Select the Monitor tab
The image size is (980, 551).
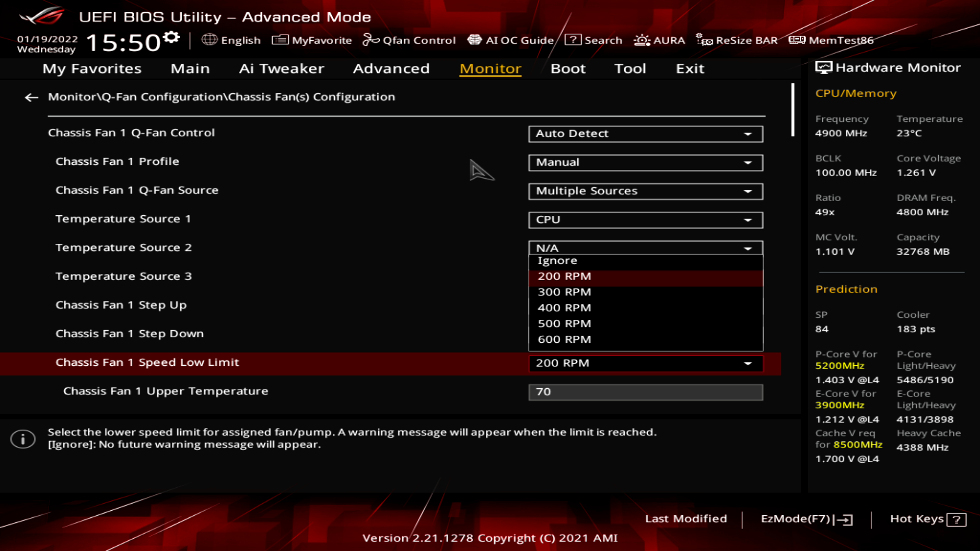tap(490, 68)
